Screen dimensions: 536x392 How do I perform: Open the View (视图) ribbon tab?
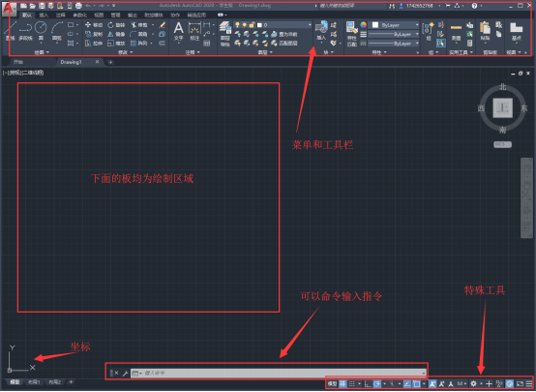tap(99, 15)
